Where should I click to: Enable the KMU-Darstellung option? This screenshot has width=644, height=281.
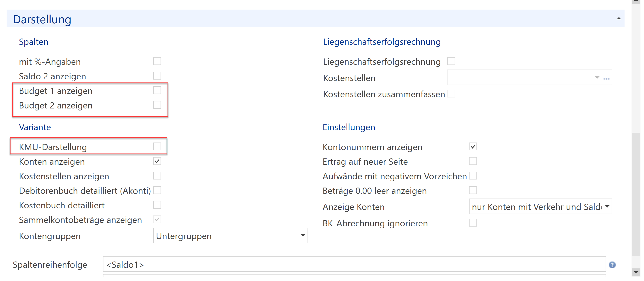point(157,147)
